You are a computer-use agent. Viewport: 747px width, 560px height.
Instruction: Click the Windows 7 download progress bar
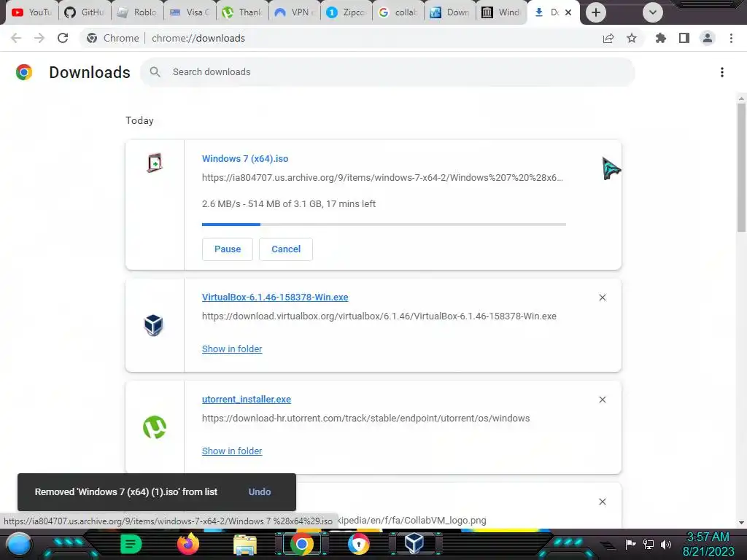coord(384,225)
